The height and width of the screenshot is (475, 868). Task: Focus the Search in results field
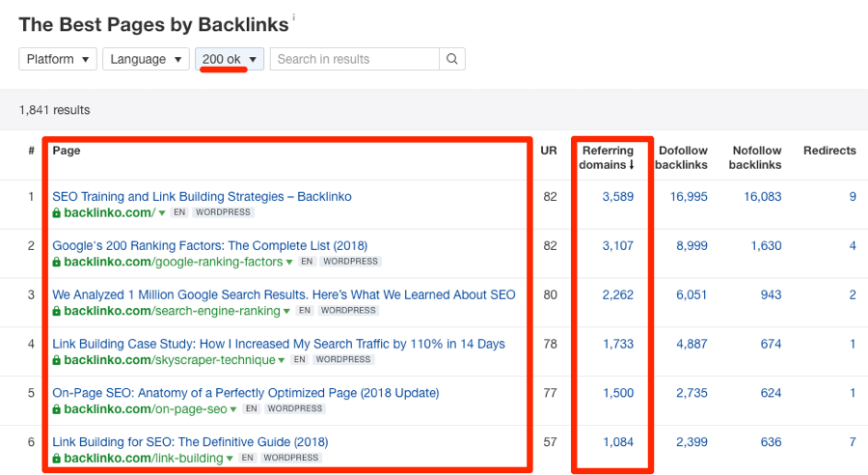click(354, 59)
